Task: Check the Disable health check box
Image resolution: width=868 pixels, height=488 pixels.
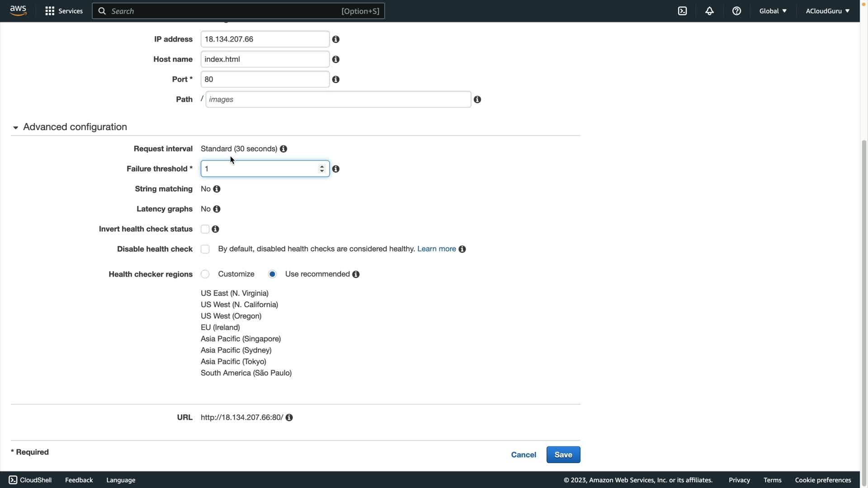Action: [205, 249]
